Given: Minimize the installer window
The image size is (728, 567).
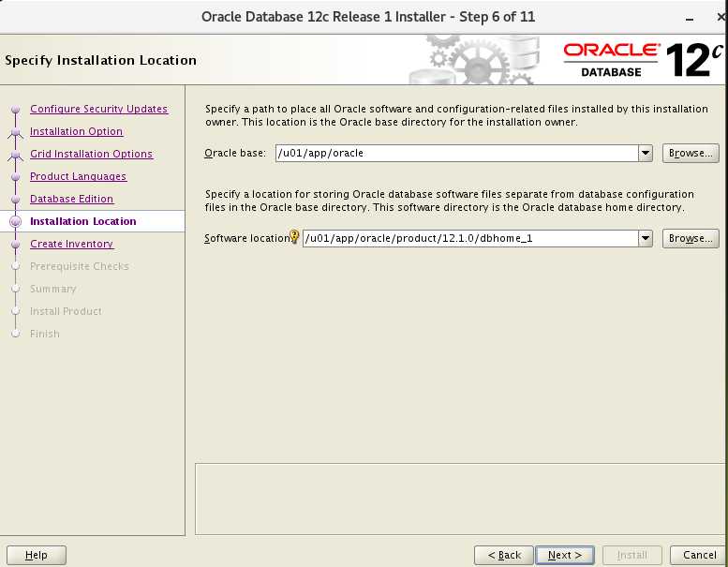Looking at the screenshot, I should coord(690,18).
